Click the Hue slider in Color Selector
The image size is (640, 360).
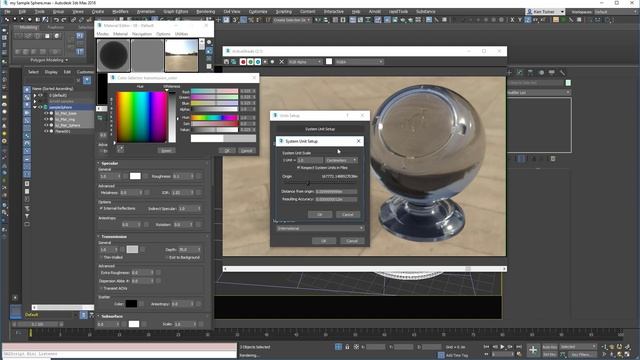tap(215, 118)
